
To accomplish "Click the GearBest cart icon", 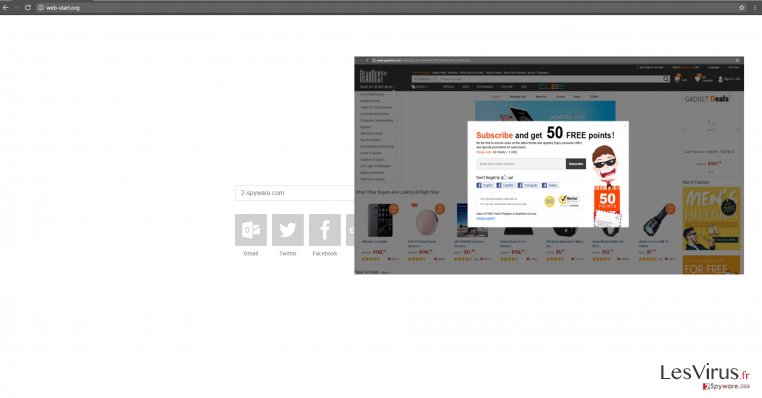I will pyautogui.click(x=677, y=78).
